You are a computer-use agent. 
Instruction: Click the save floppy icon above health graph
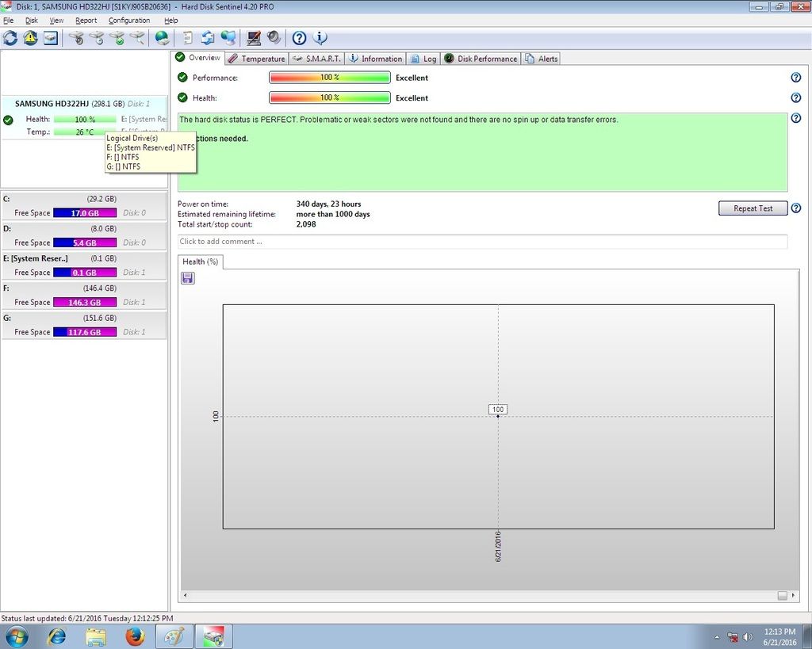(188, 278)
